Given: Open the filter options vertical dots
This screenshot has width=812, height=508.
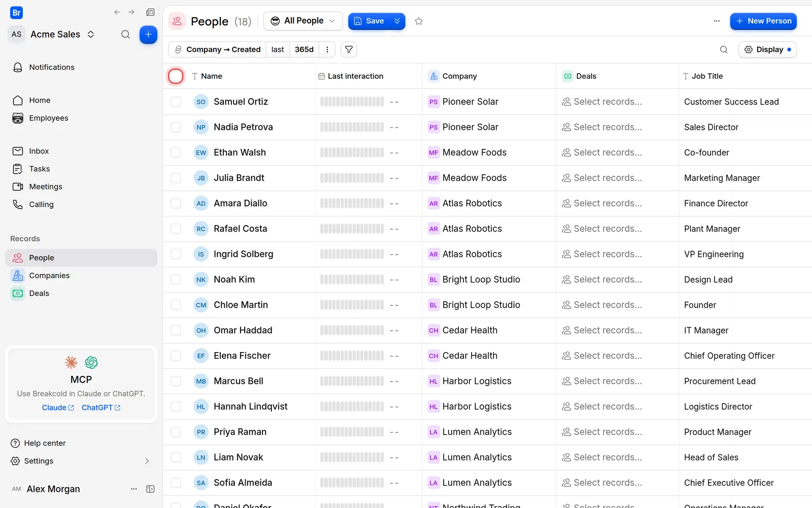Looking at the screenshot, I should click(x=327, y=49).
